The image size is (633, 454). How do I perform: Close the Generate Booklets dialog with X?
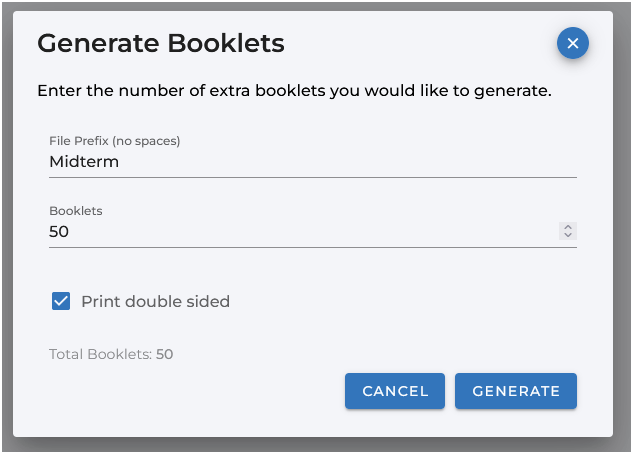[x=573, y=43]
